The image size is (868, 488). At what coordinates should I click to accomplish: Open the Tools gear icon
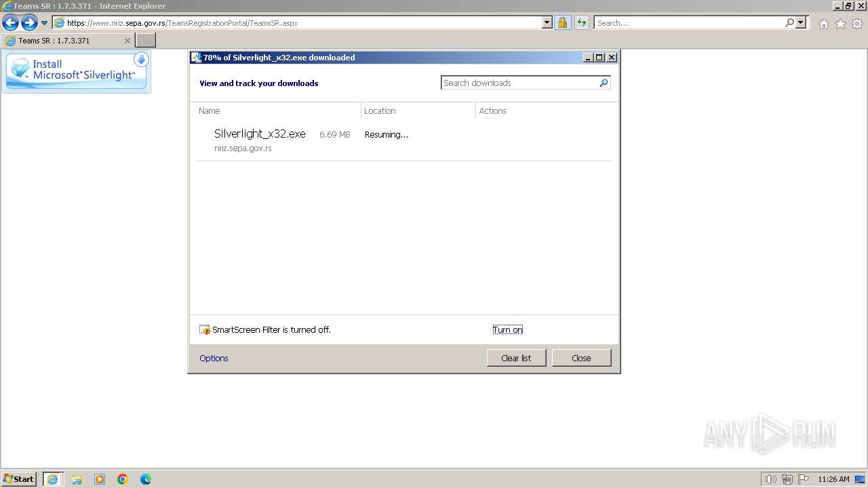857,24
